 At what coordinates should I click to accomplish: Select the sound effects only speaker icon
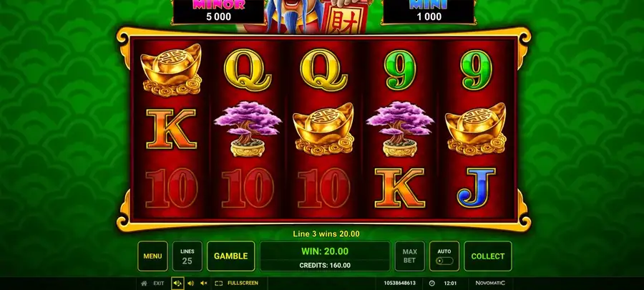click(190, 284)
